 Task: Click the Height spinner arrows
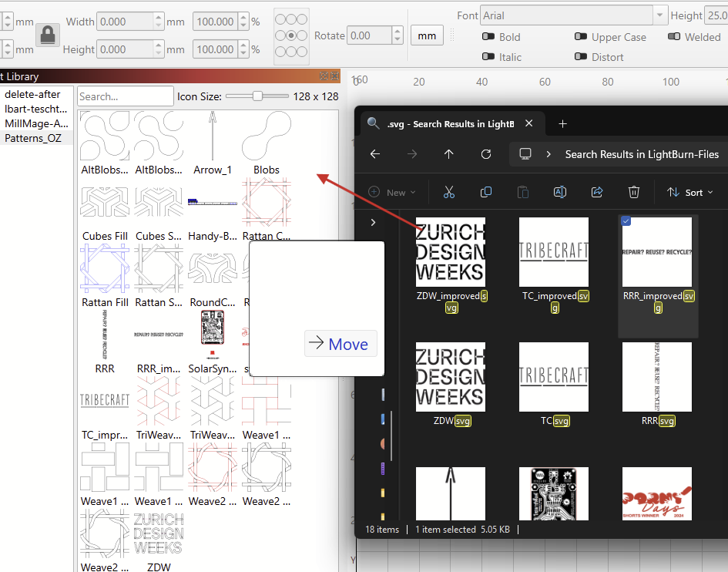tap(159, 49)
